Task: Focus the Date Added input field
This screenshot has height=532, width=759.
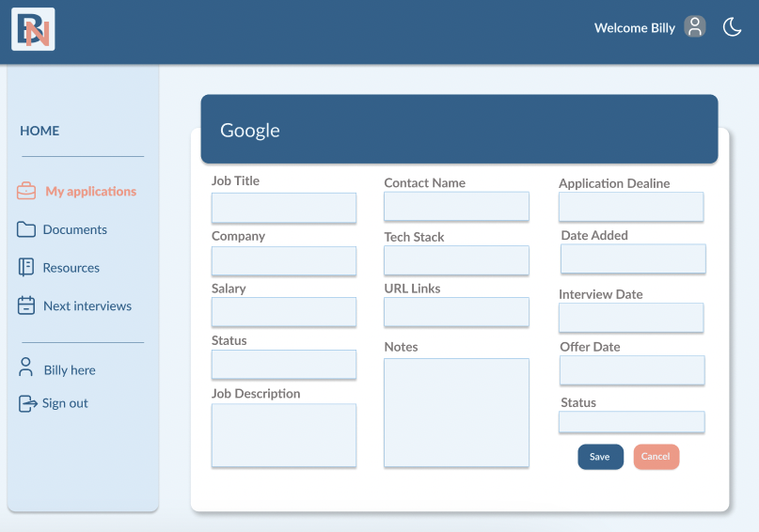Action: point(633,258)
